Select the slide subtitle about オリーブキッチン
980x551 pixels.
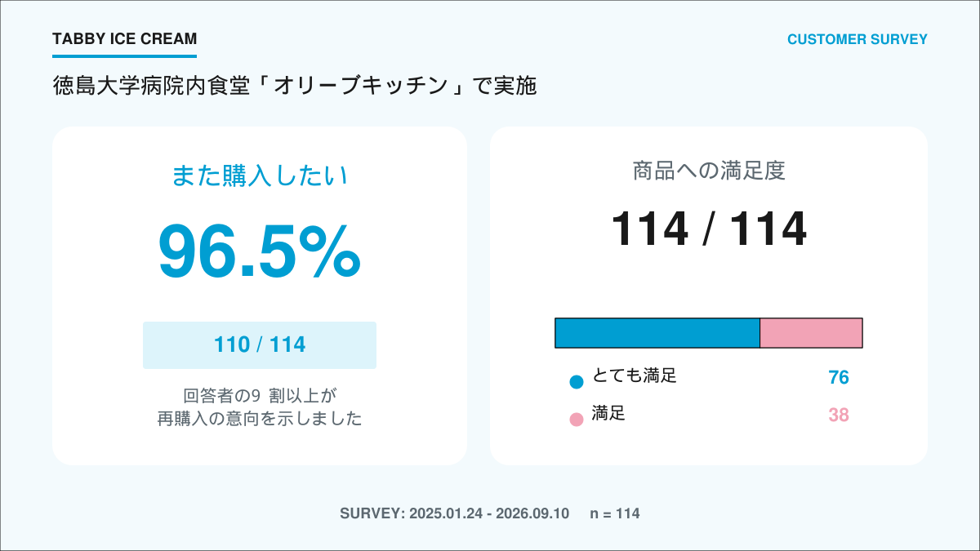pyautogui.click(x=295, y=85)
